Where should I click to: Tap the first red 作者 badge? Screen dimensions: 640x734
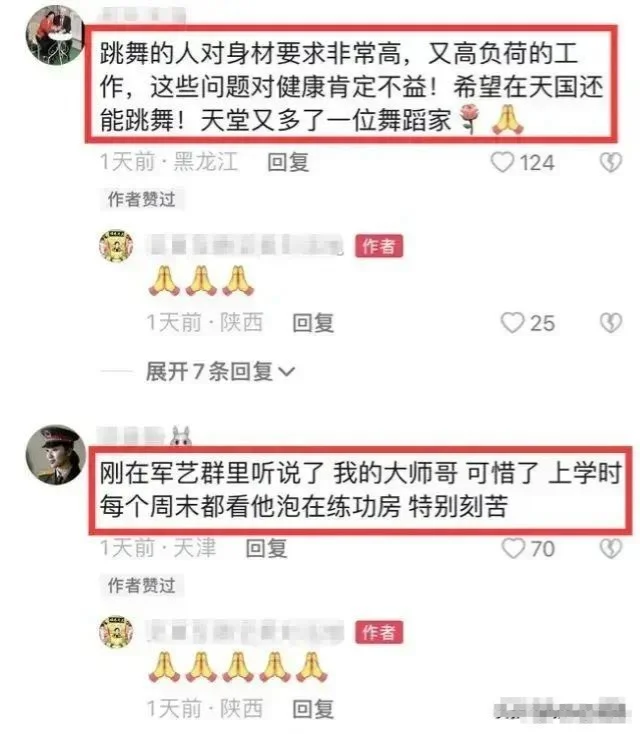[x=379, y=246]
